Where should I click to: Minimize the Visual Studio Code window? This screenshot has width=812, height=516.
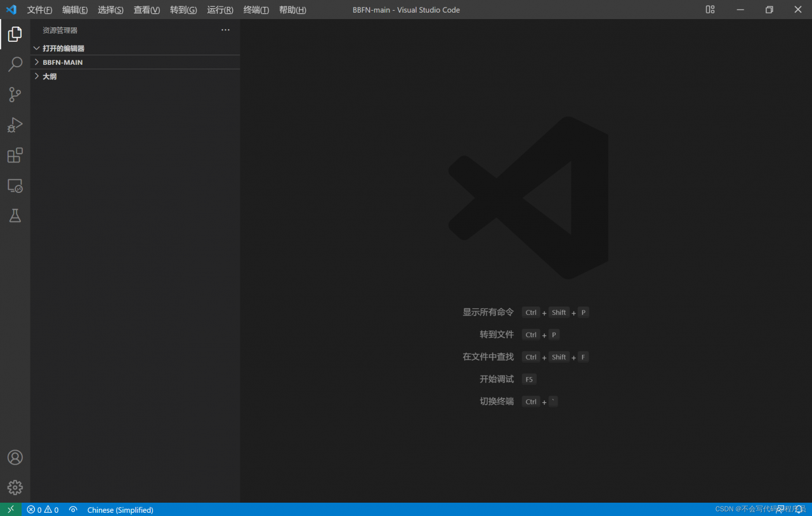[x=740, y=10]
